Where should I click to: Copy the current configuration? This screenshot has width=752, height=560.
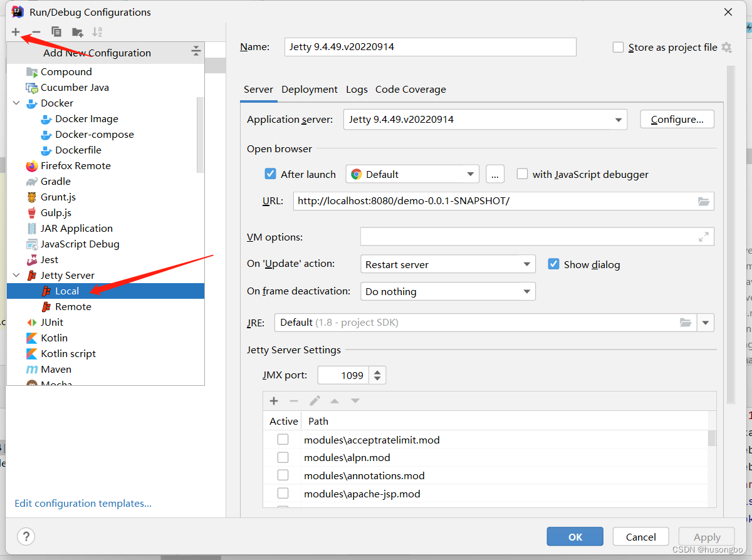[56, 31]
